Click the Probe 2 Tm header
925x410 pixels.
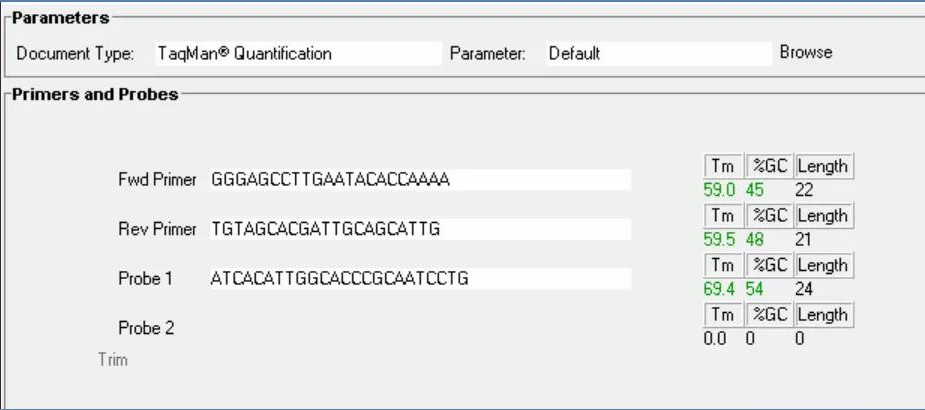tap(720, 315)
